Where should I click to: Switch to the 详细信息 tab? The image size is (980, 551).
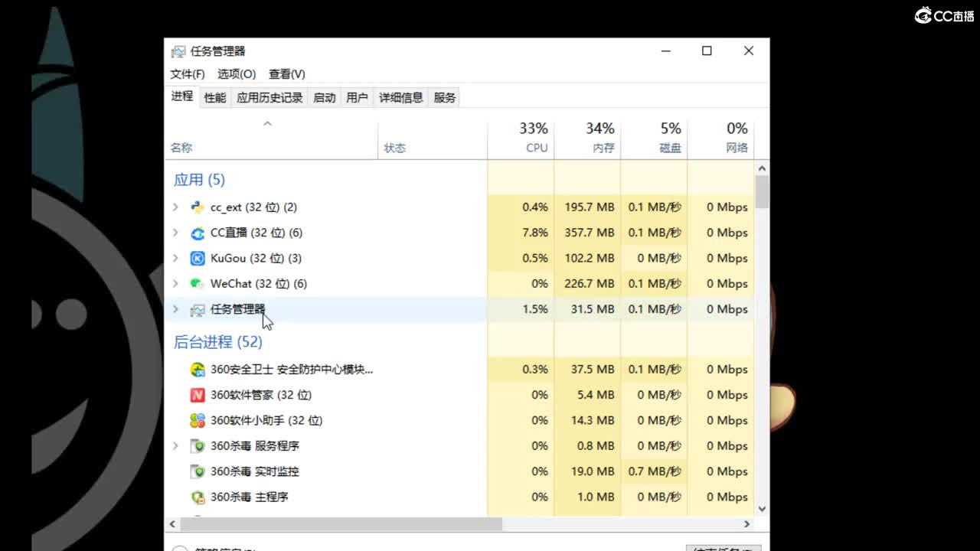[x=401, y=98]
